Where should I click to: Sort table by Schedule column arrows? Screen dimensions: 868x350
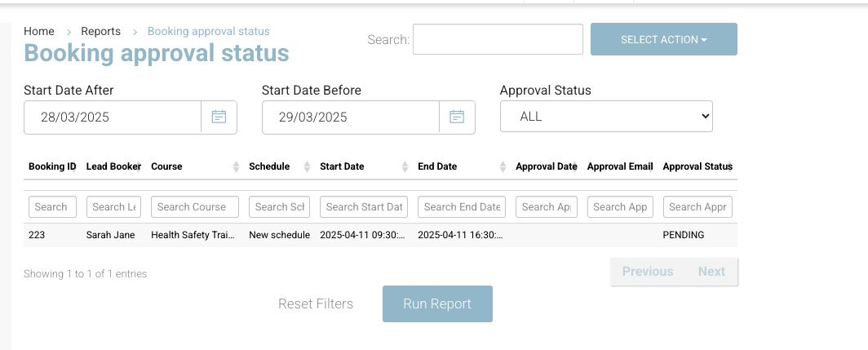[x=307, y=166]
